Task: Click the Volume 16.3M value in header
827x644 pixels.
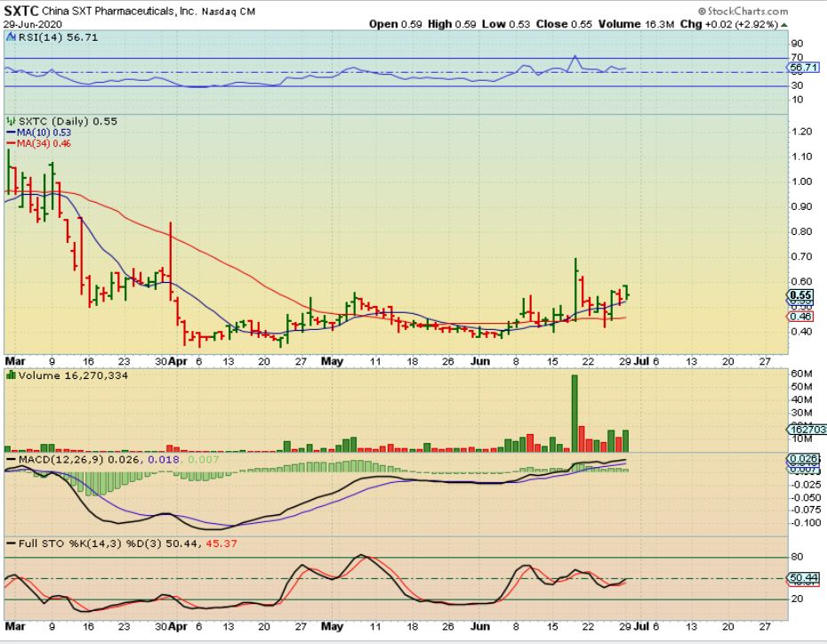Action: (x=638, y=24)
